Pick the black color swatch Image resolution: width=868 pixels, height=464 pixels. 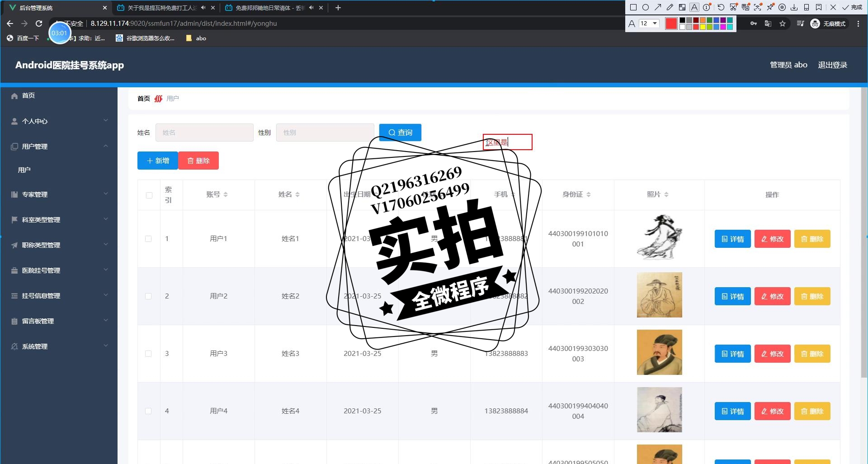click(682, 20)
